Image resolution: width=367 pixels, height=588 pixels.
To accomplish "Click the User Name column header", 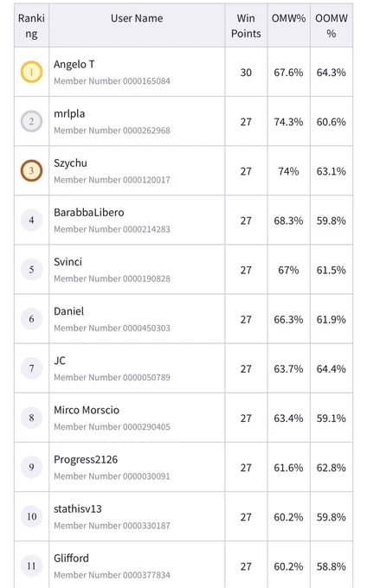I will [x=137, y=18].
